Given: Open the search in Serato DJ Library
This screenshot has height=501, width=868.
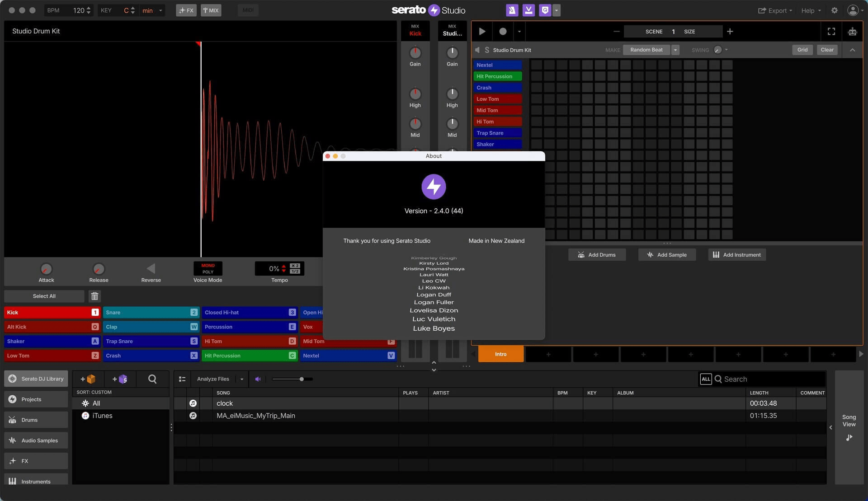Looking at the screenshot, I should [152, 379].
